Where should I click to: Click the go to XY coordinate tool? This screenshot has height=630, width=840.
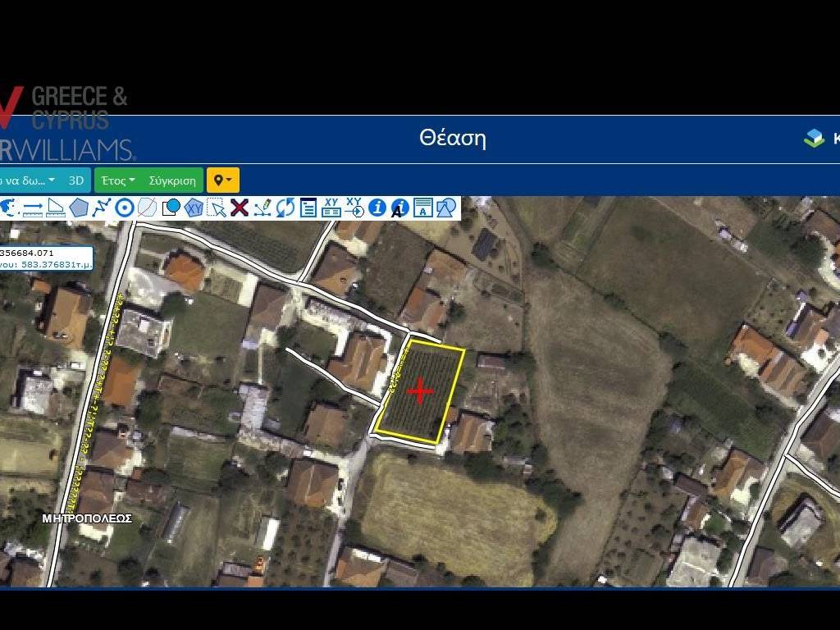(x=354, y=208)
